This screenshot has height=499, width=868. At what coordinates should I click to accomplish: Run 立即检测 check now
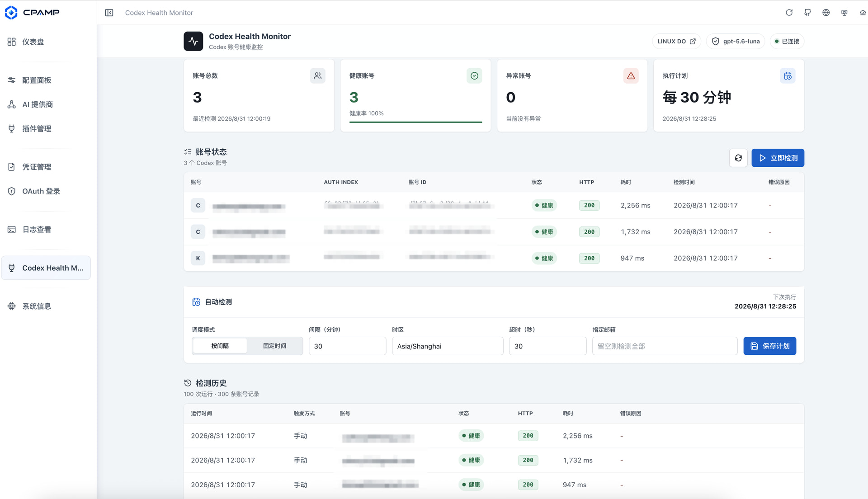[x=778, y=158]
